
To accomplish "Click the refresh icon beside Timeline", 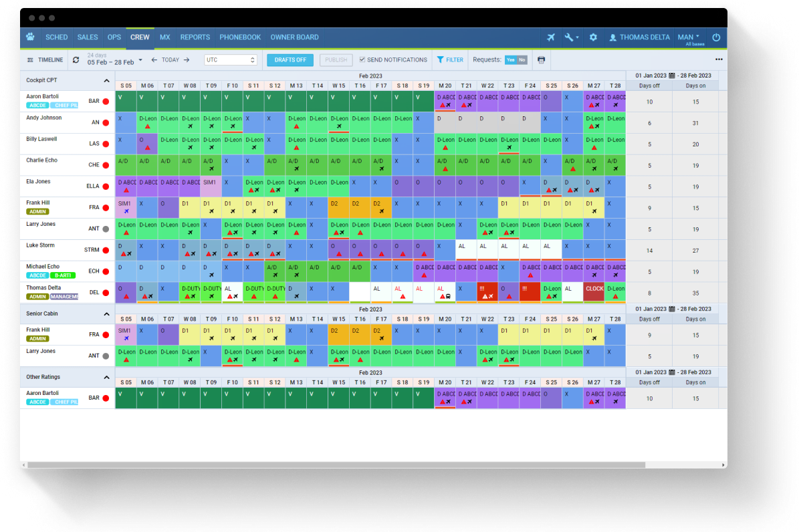I will tap(76, 59).
